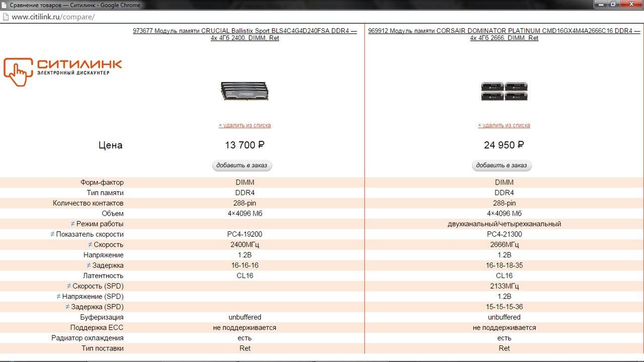Click the row label Буферизация

(102, 317)
